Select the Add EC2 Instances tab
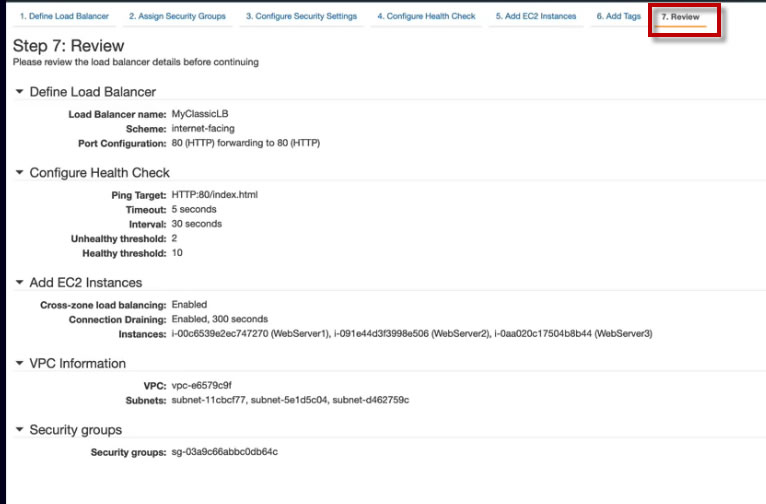Image resolution: width=766 pixels, height=504 pixels. point(536,17)
